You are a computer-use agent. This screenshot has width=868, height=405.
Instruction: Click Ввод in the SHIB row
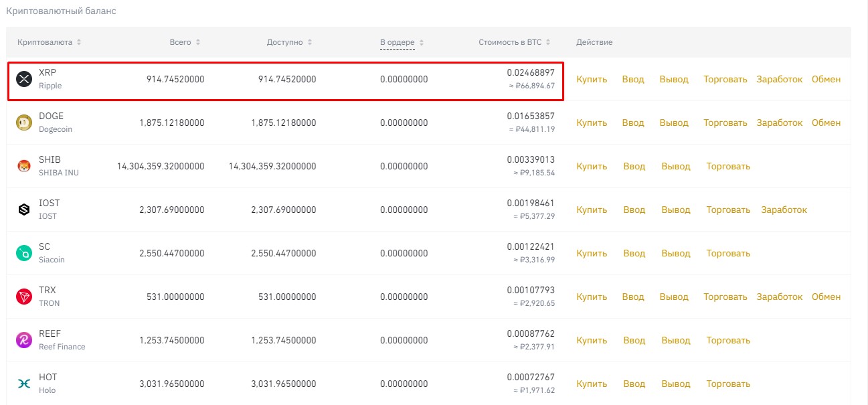(x=634, y=166)
